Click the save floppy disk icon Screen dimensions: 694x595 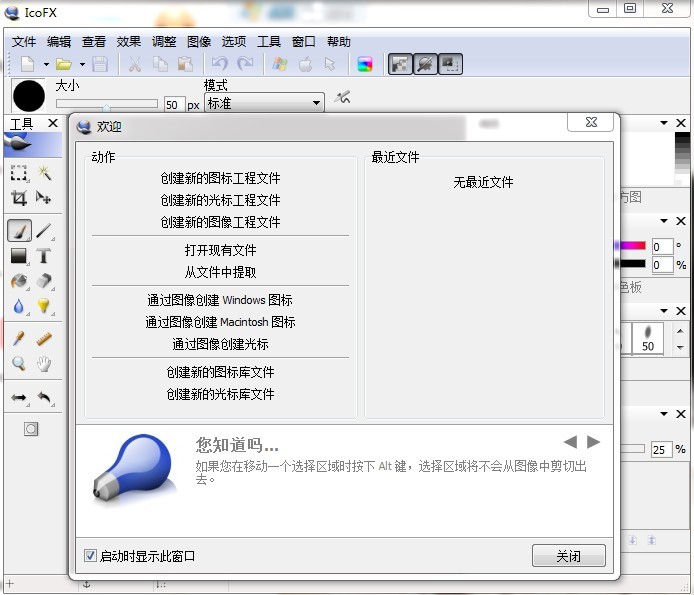100,65
